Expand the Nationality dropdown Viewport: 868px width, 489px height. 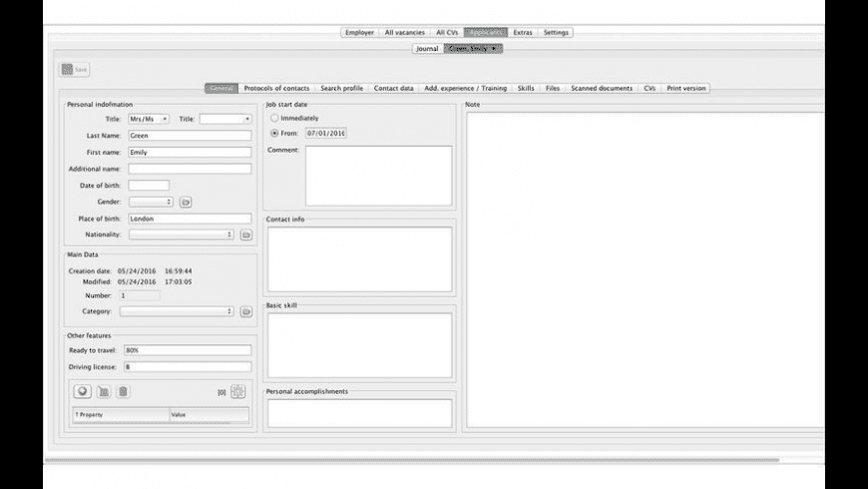(x=181, y=235)
